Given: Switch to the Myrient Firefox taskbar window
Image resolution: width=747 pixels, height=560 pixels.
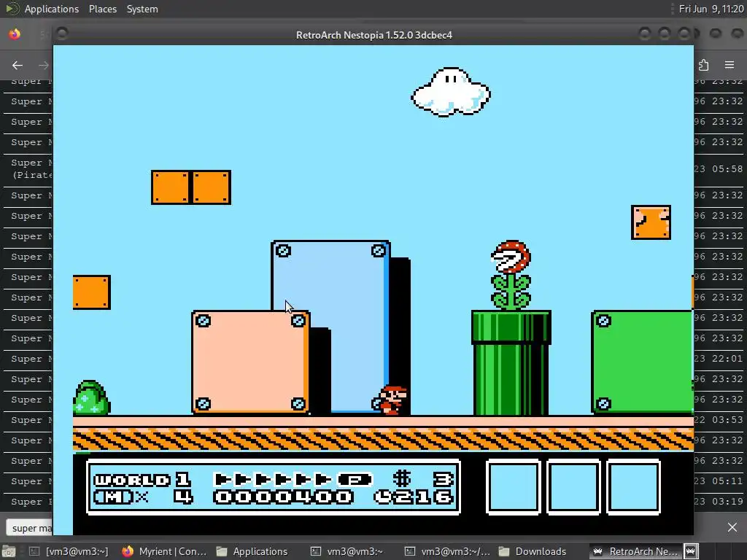Looking at the screenshot, I should coord(164,551).
